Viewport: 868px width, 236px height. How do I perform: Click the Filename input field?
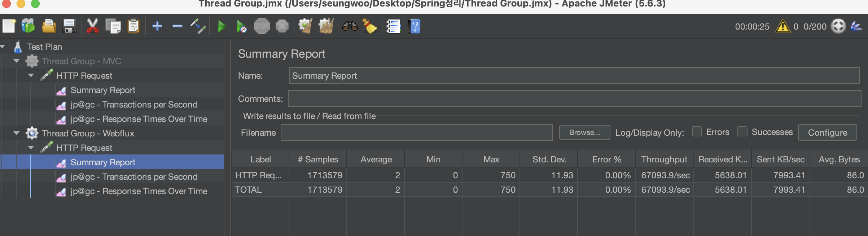[417, 132]
